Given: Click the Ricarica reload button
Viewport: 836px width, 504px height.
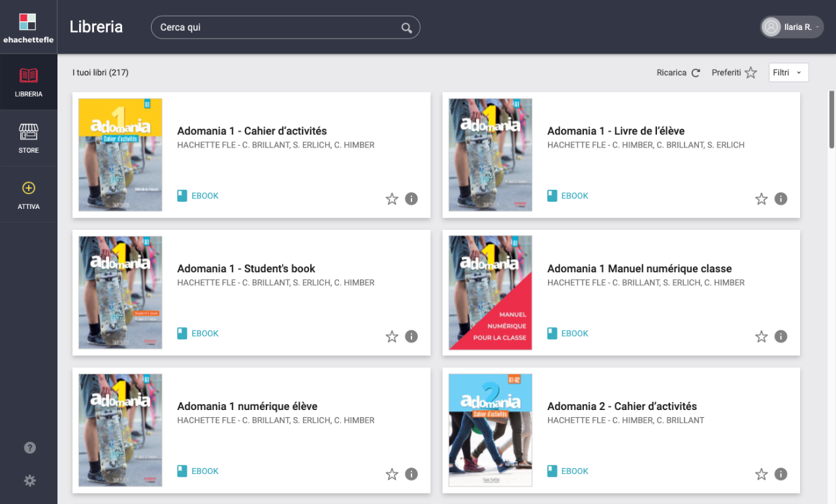Looking at the screenshot, I should 679,72.
